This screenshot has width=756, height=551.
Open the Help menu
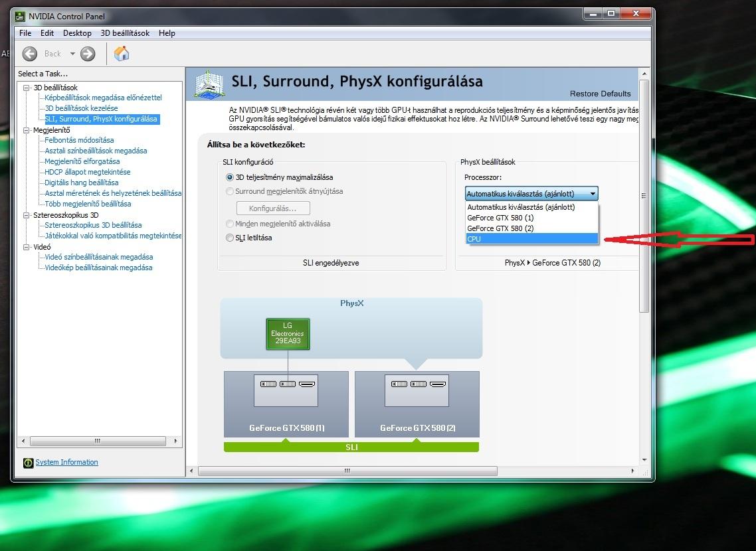click(x=167, y=33)
